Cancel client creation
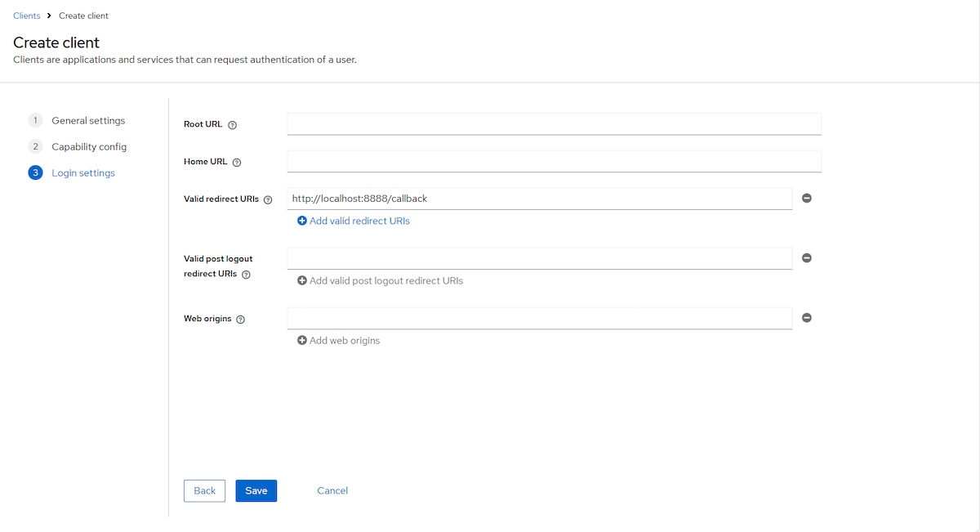Image resolution: width=980 pixels, height=532 pixels. 332,490
